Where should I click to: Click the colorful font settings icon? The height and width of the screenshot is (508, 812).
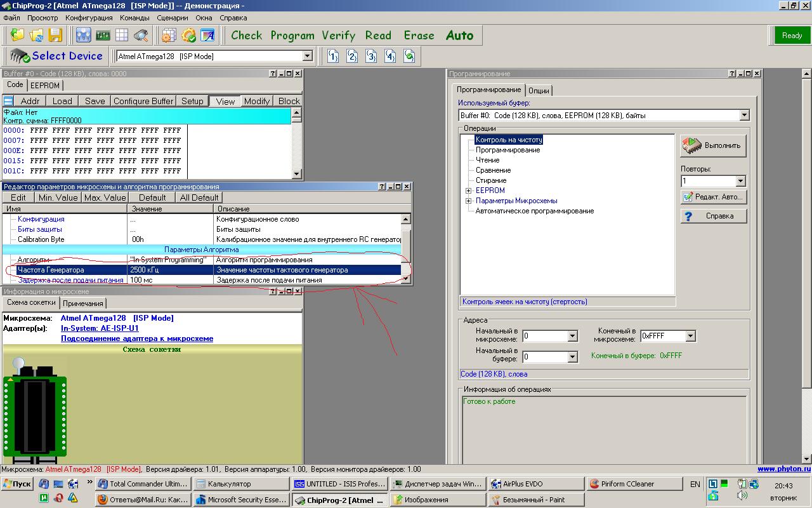pyautogui.click(x=207, y=35)
